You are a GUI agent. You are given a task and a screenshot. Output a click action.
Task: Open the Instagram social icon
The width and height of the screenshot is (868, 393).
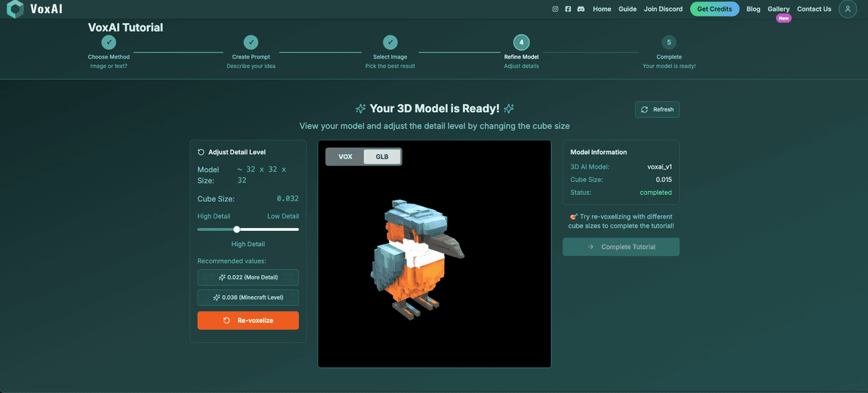[x=556, y=9]
